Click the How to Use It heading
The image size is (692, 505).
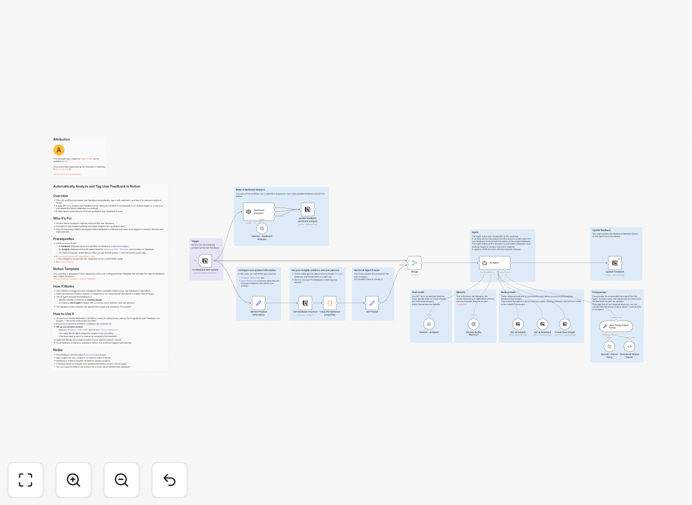pyautogui.click(x=64, y=313)
